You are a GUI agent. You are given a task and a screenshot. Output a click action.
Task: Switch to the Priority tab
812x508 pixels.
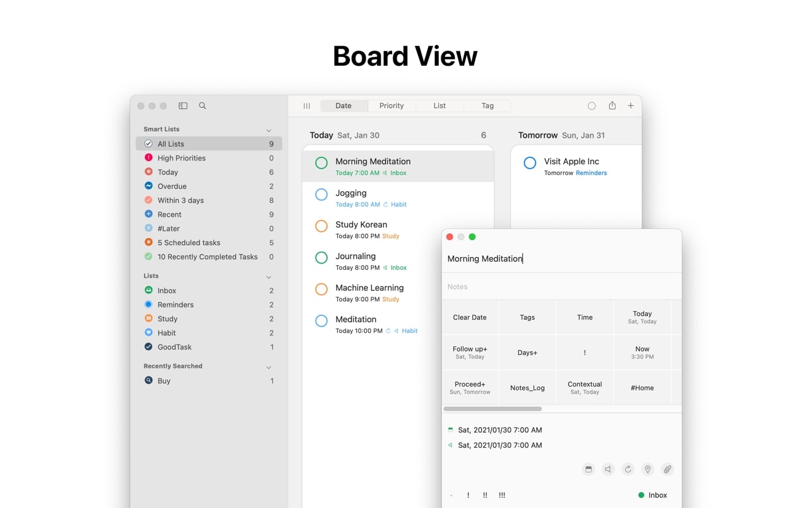click(x=391, y=106)
